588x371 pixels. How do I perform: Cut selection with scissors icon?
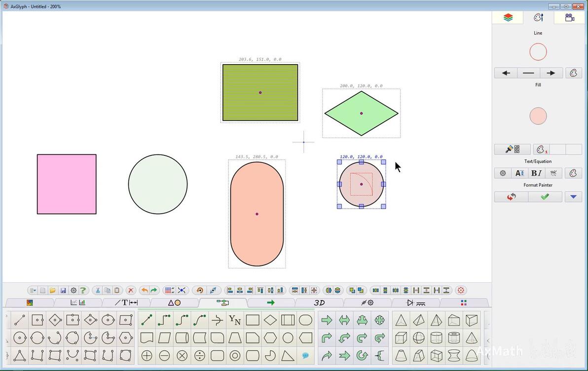click(98, 291)
